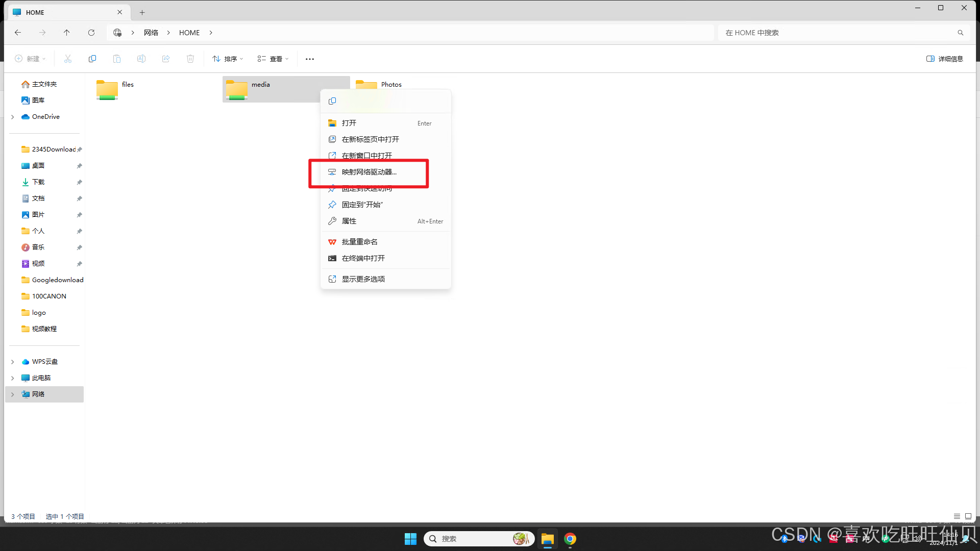Expand the 此电脑 tree node
This screenshot has width=980, height=551.
[x=13, y=378]
